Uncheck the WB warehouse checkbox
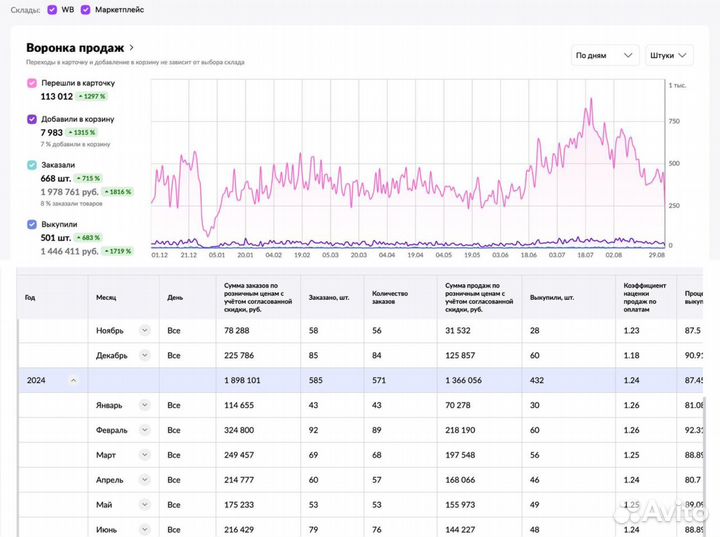 [52, 10]
